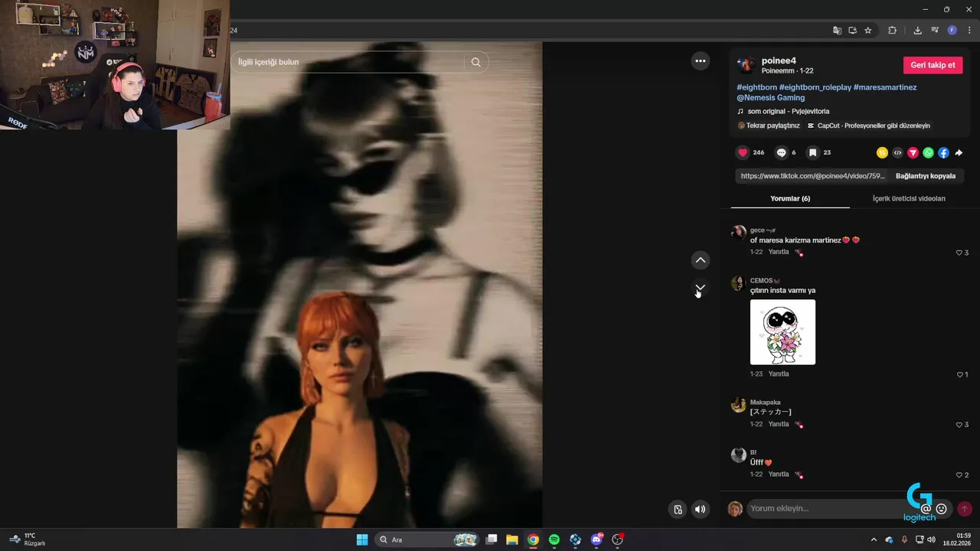Like the video with the heart icon
Screen dimensions: 980x551
(742, 152)
